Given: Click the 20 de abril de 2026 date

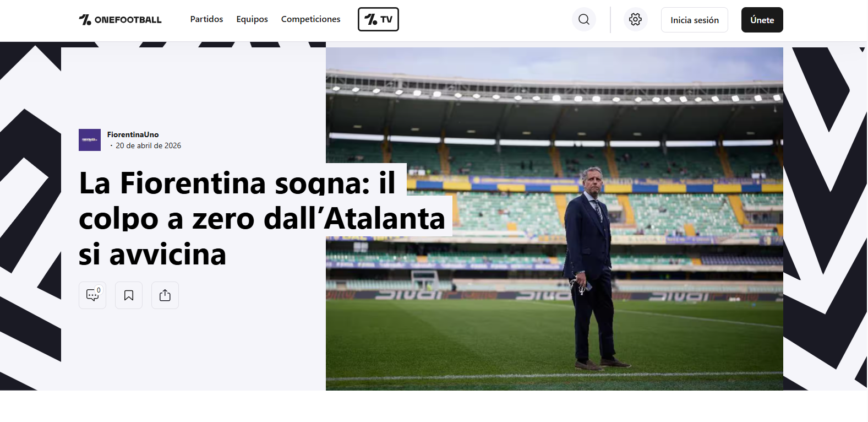Looking at the screenshot, I should (148, 145).
